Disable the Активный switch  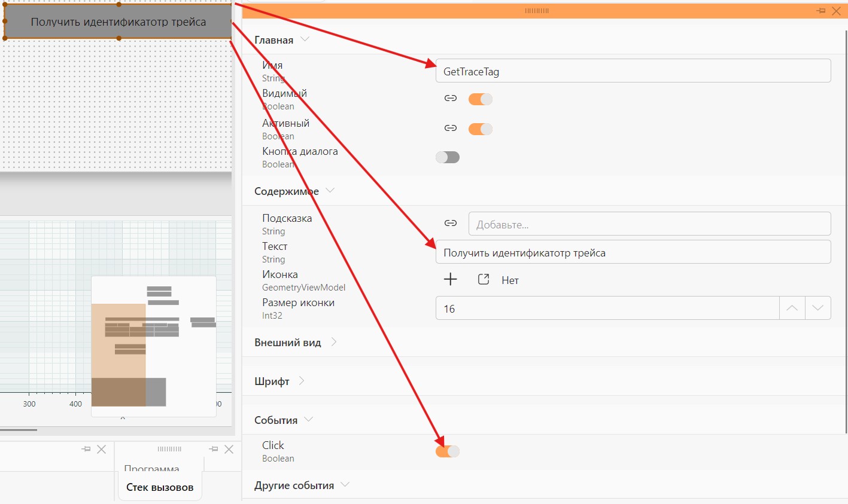[480, 129]
